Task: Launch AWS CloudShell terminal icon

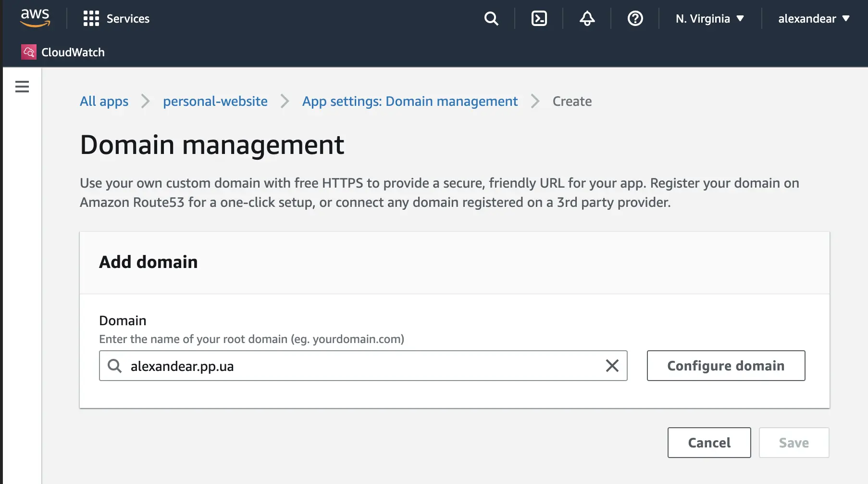Action: [x=539, y=19]
